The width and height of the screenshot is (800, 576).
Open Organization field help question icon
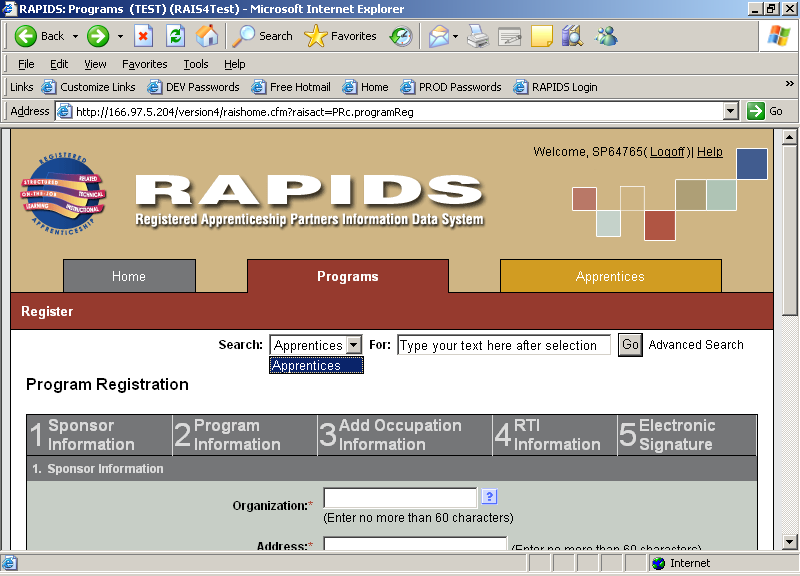[x=489, y=496]
